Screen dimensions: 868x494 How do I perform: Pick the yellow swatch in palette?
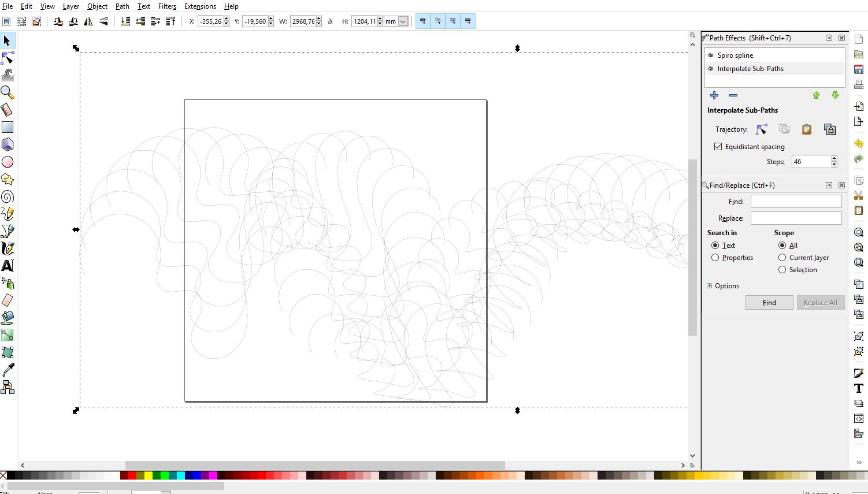point(149,476)
